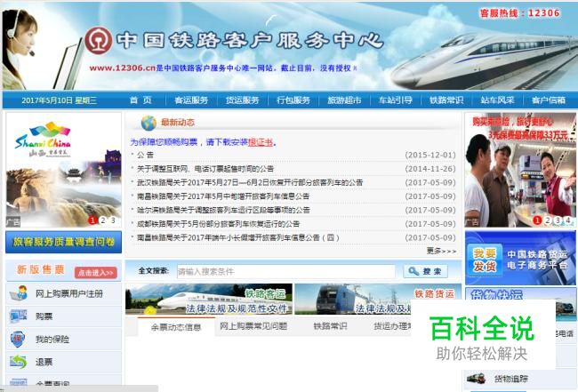Open 车站引导 menu item

396,100
